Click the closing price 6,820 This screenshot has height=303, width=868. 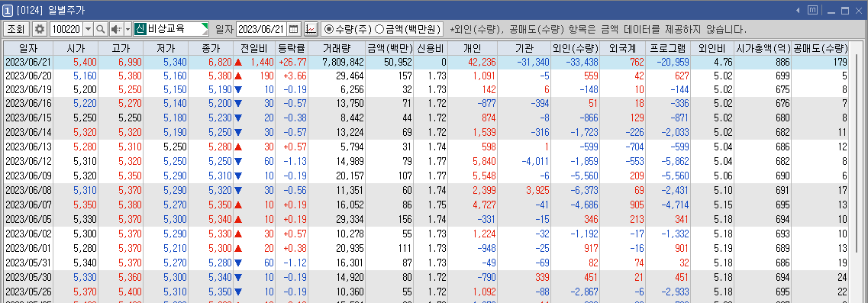pos(219,62)
